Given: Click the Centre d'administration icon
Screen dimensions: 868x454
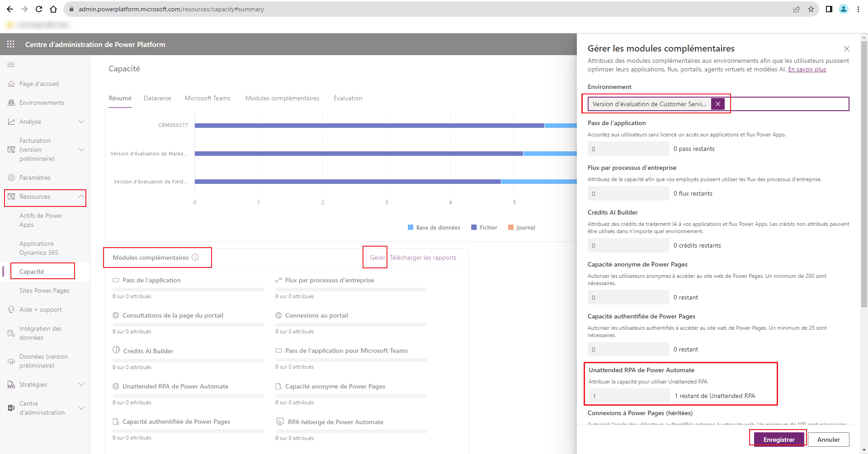Looking at the screenshot, I should (x=11, y=408).
